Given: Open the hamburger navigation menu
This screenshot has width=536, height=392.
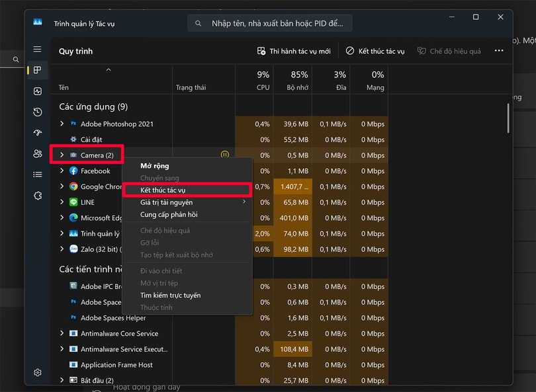Looking at the screenshot, I should click(x=38, y=50).
